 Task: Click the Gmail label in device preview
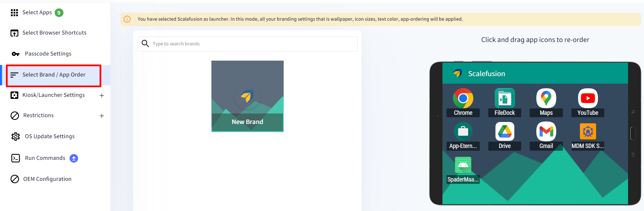[x=546, y=146]
